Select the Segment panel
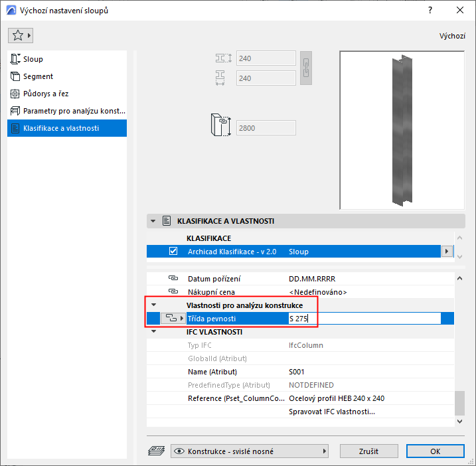476x466 pixels. [x=67, y=76]
